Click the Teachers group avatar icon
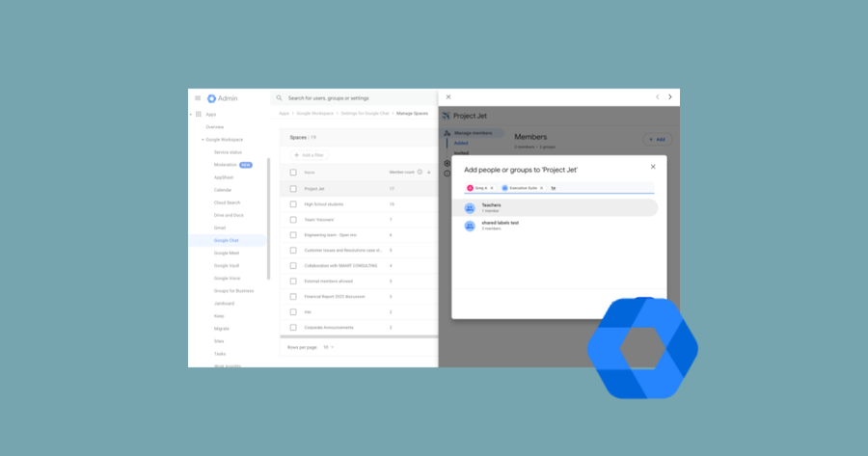Image resolution: width=868 pixels, height=456 pixels. click(x=470, y=208)
